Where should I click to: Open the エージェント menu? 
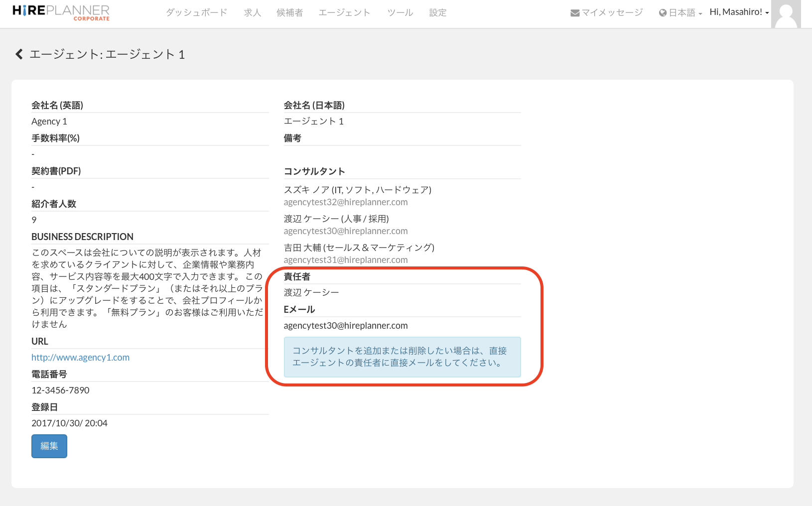(344, 12)
